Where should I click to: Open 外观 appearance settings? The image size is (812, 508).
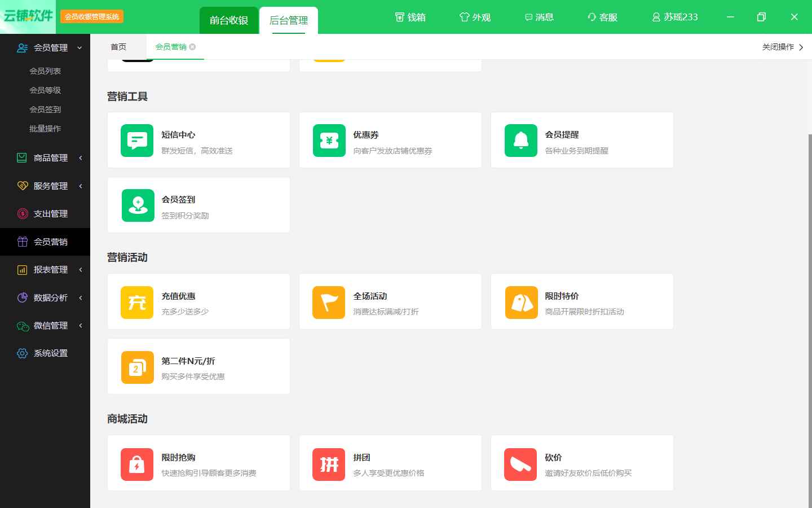point(475,17)
